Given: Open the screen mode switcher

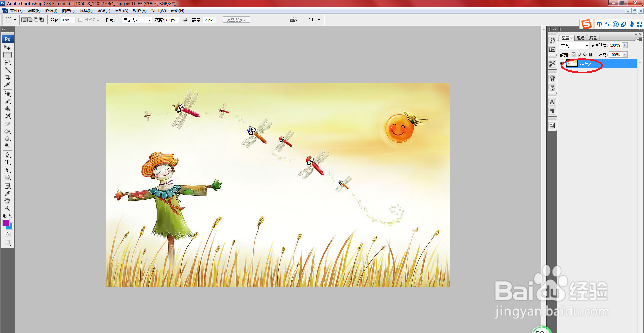Looking at the screenshot, I should (x=7, y=242).
